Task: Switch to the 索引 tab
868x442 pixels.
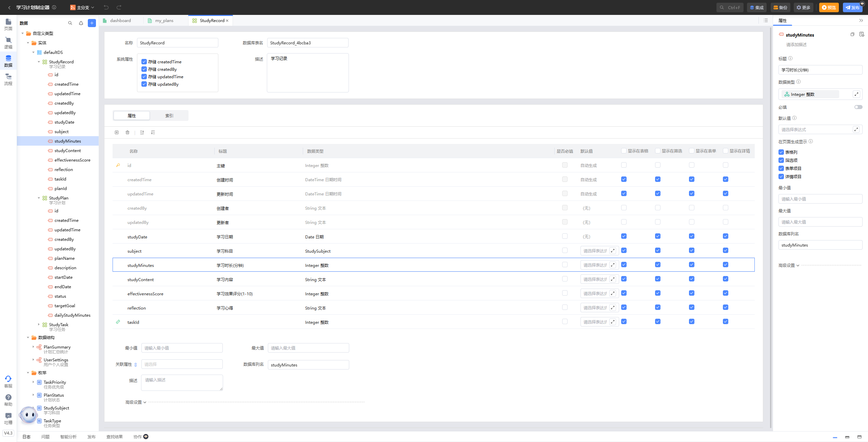Action: (169, 115)
